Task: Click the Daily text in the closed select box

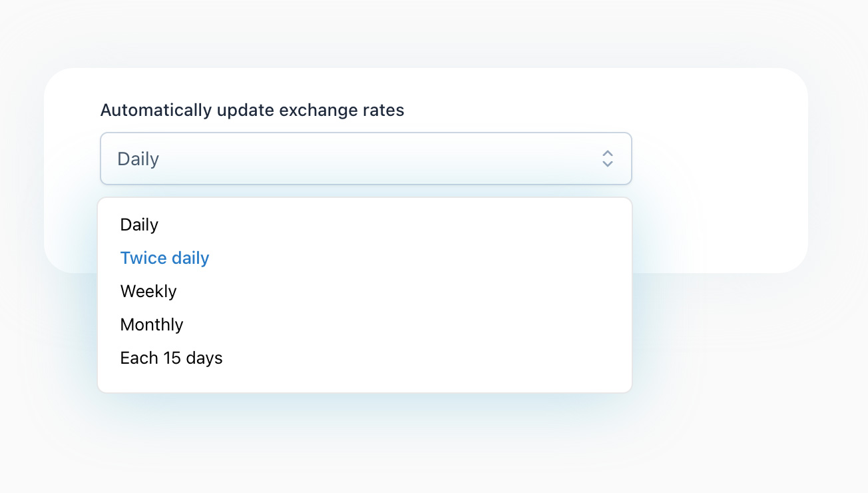Action: click(138, 159)
